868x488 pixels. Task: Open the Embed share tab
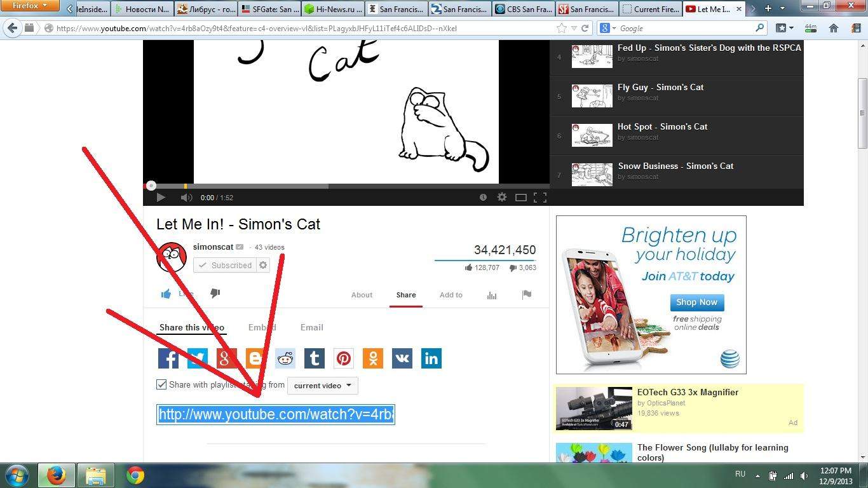262,327
